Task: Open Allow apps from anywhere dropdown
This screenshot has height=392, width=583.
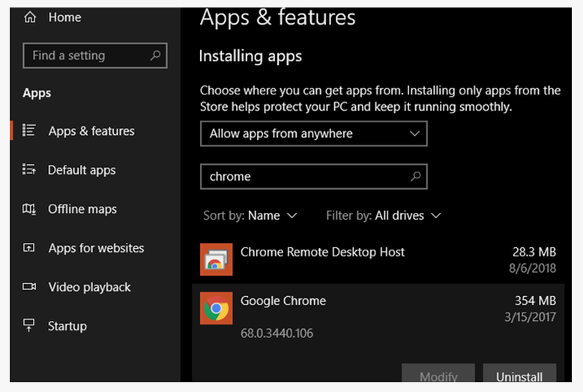Action: [x=314, y=133]
